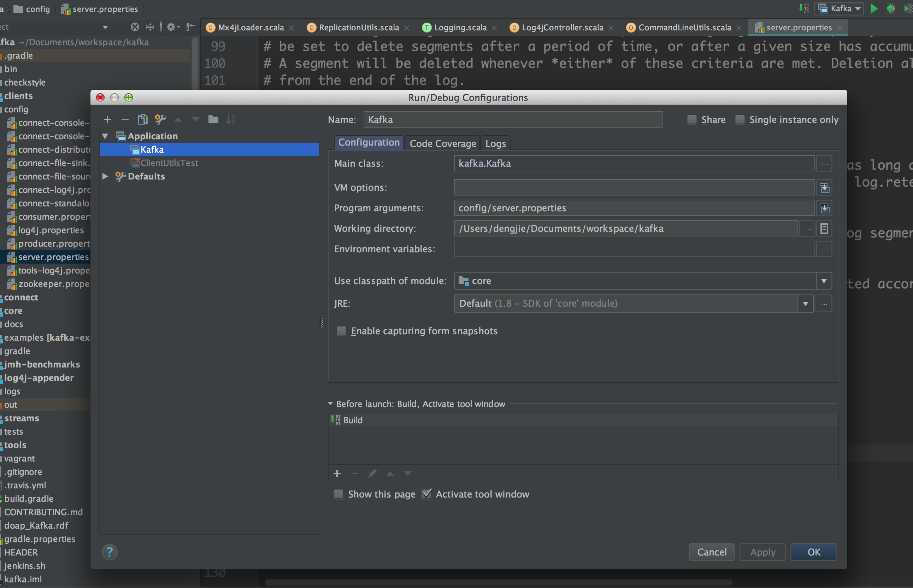Image resolution: width=913 pixels, height=588 pixels.
Task: Open Kafka run configuration selector in toolbar
Action: (x=839, y=8)
